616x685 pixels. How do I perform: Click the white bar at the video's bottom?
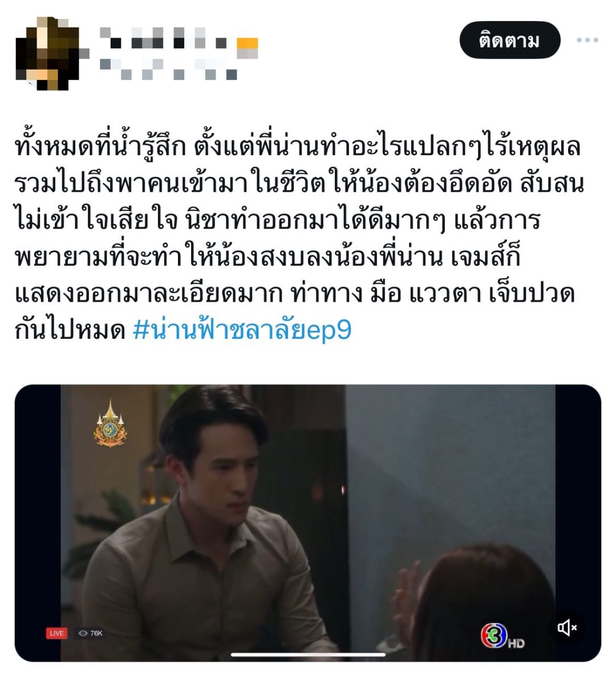tap(308, 655)
